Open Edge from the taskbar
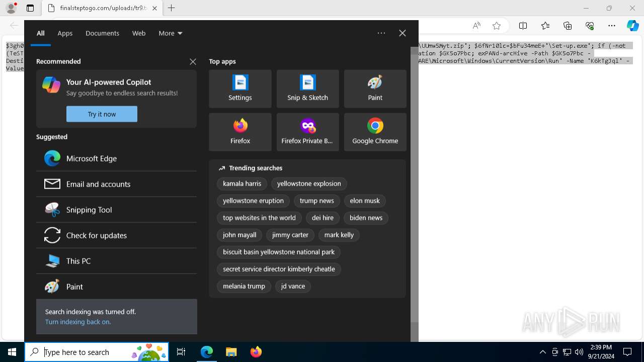Viewport: 644px width, 362px height. (x=207, y=352)
